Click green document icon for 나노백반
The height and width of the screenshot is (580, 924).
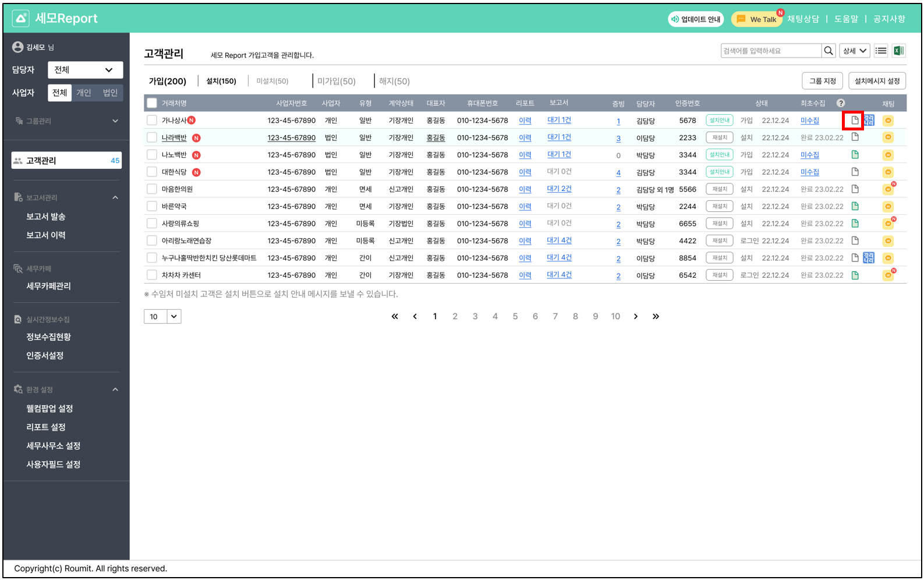coord(855,155)
